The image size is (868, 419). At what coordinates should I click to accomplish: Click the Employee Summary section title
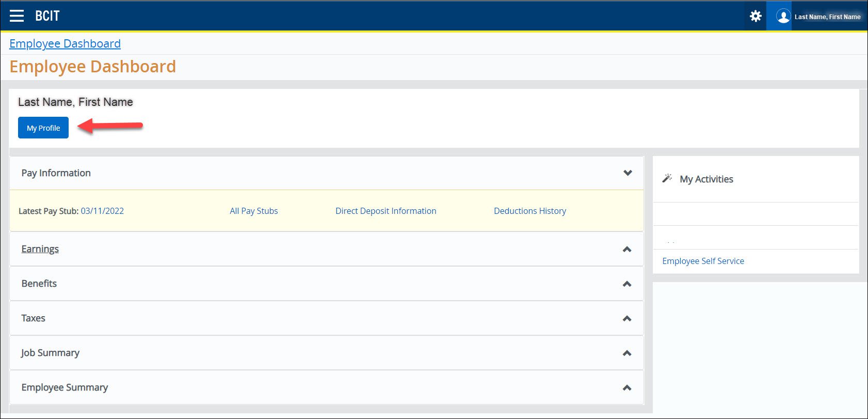65,387
